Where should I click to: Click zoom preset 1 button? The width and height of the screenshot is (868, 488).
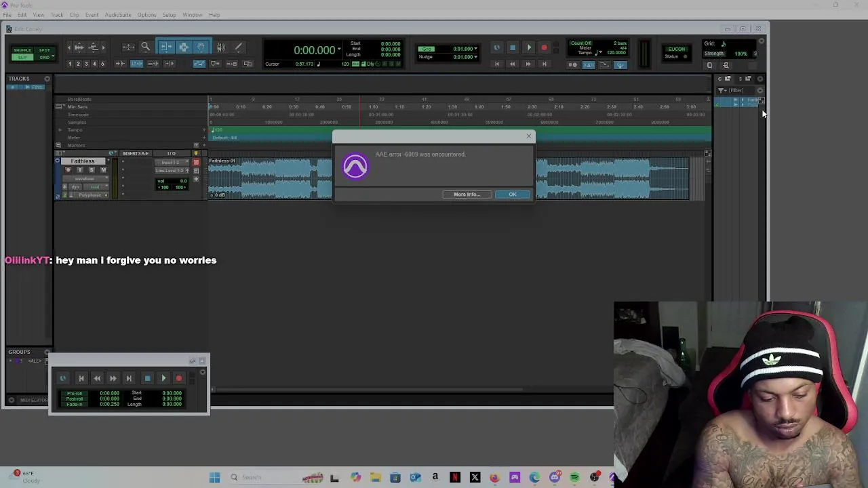coord(69,64)
